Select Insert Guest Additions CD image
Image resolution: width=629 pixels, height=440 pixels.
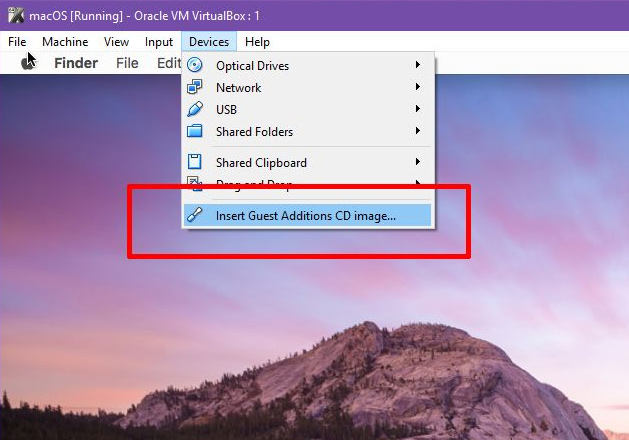coord(308,215)
